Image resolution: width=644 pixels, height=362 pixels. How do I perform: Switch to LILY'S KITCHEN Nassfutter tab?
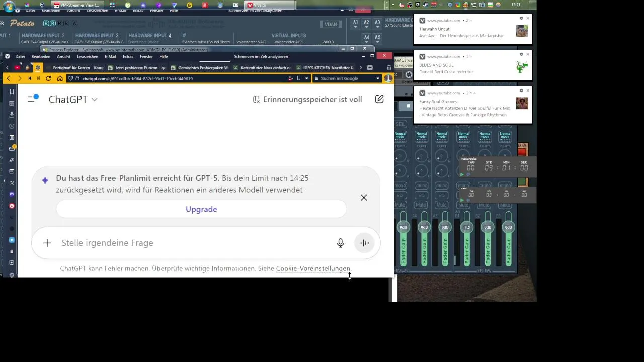tap(325, 67)
